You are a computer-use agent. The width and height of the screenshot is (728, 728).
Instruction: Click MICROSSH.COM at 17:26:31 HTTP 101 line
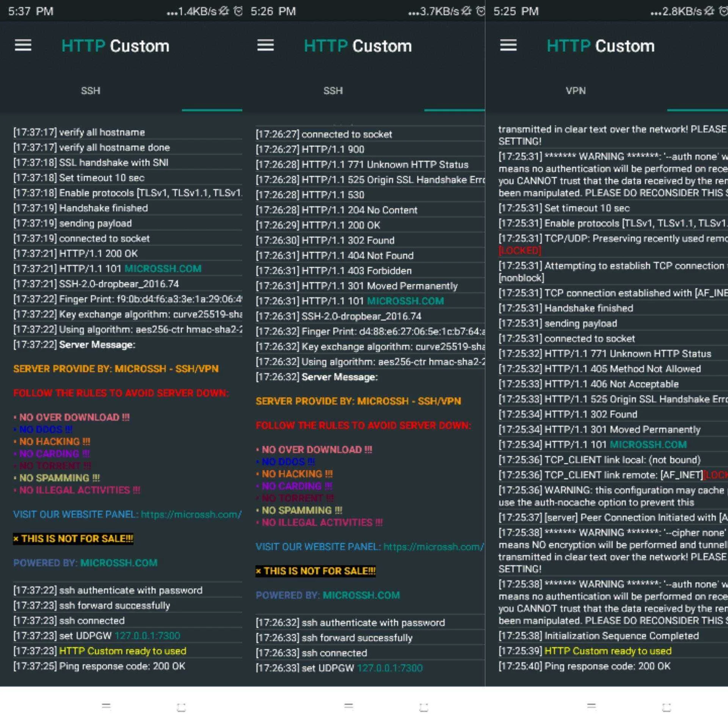[405, 301]
